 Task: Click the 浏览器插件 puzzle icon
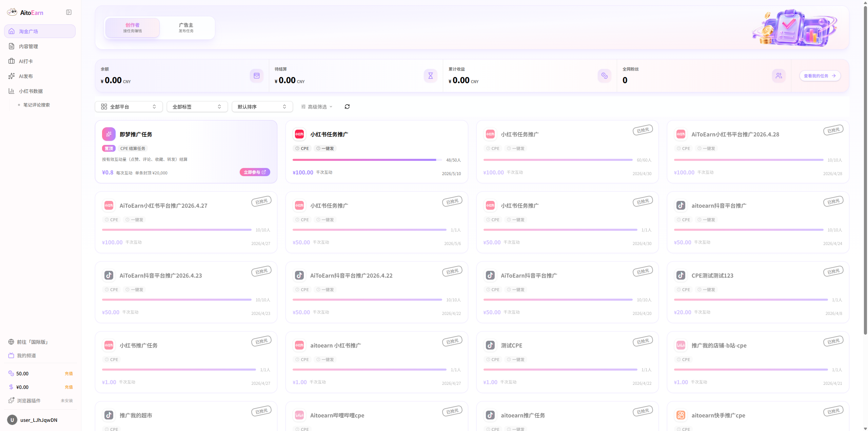[11, 400]
